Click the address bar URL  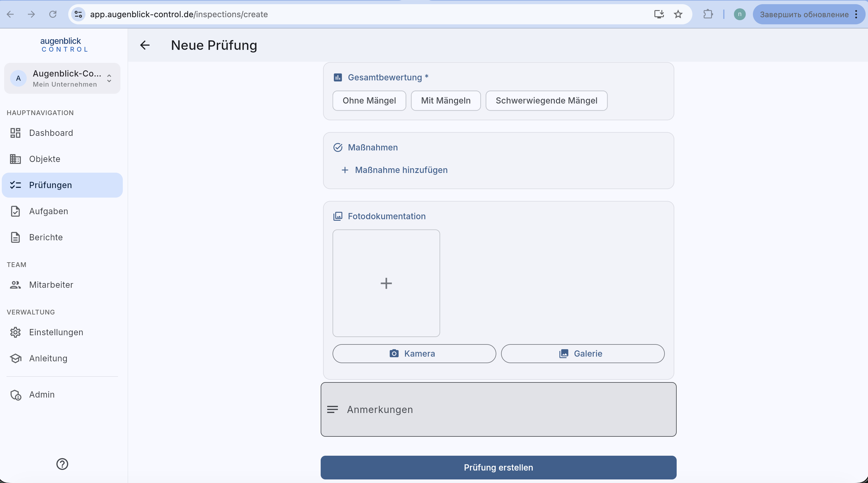coord(179,14)
